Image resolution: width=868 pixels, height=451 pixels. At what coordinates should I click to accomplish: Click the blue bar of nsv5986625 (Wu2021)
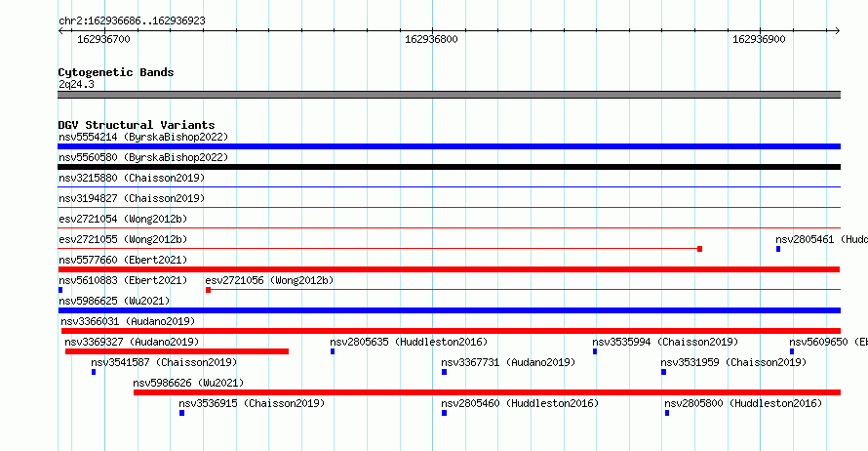[449, 310]
